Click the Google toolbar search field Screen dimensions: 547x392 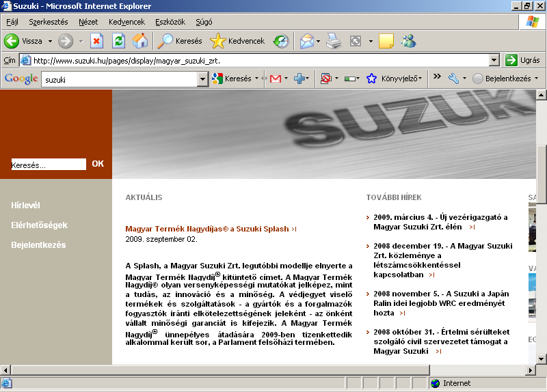119,79
